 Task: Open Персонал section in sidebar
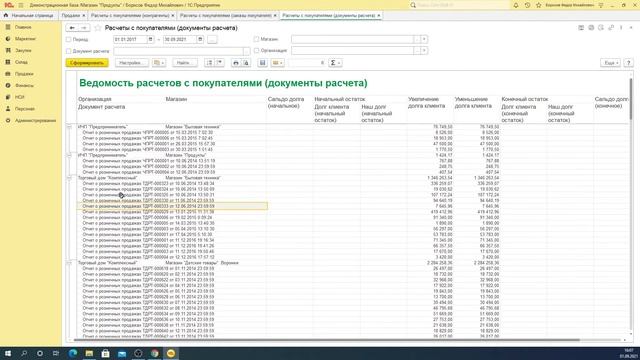(24, 109)
